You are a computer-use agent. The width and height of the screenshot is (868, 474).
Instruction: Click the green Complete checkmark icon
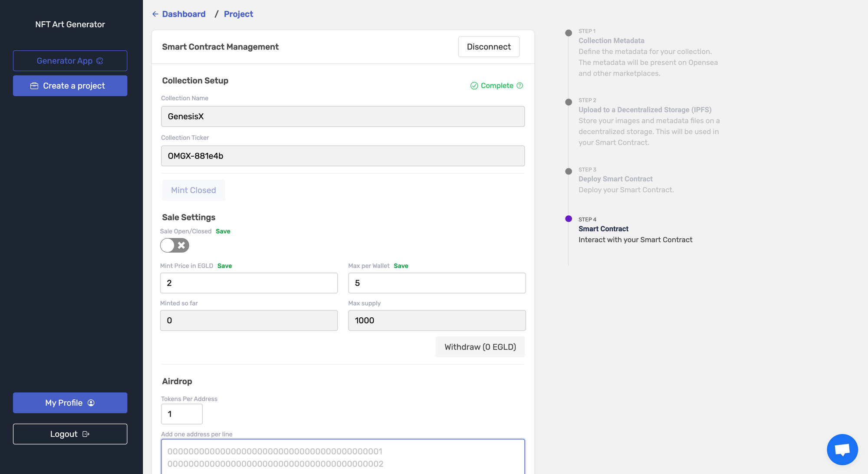(474, 86)
